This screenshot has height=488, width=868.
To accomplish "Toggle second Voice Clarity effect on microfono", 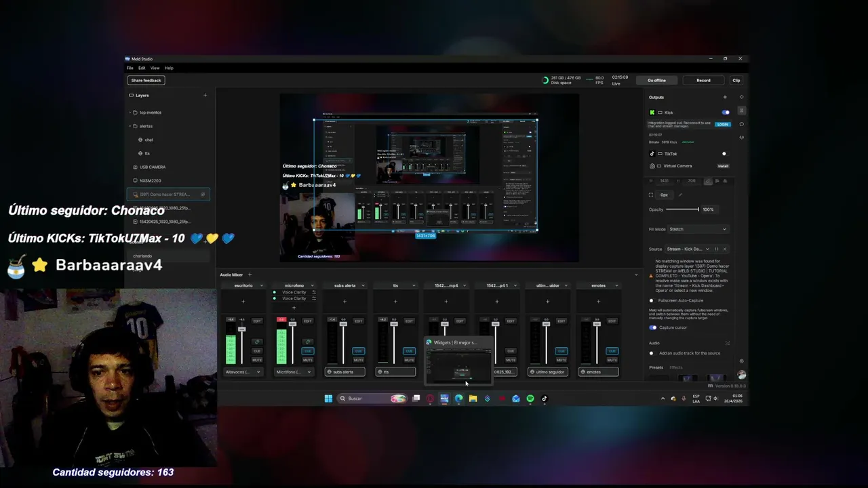I will [x=275, y=298].
